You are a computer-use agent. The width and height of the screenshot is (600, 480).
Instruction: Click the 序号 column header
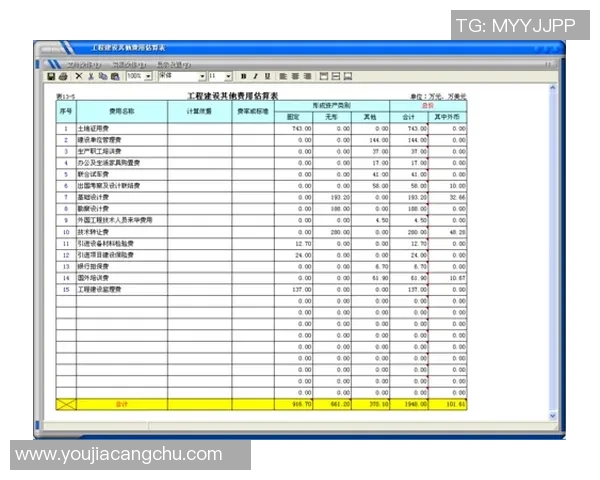pyautogui.click(x=66, y=111)
